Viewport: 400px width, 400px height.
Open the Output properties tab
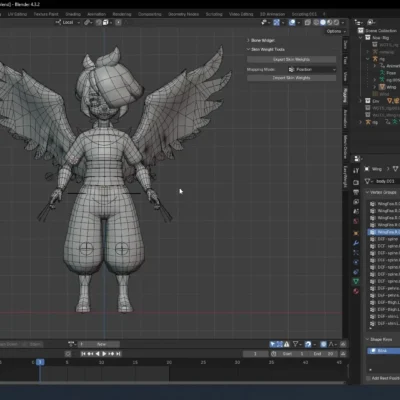pyautogui.click(x=356, y=192)
